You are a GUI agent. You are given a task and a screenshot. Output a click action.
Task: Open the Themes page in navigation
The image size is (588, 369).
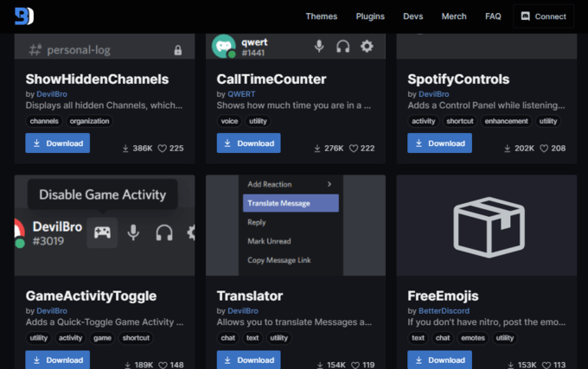(322, 16)
